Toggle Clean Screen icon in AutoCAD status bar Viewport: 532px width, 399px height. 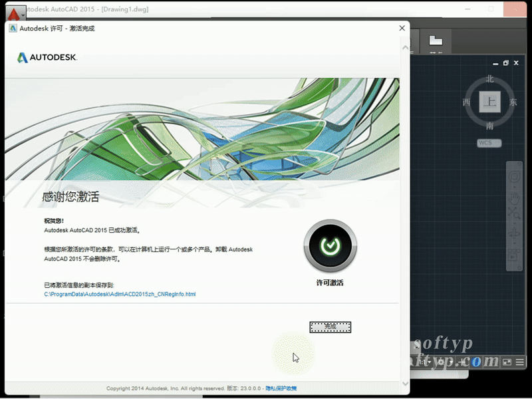click(507, 362)
